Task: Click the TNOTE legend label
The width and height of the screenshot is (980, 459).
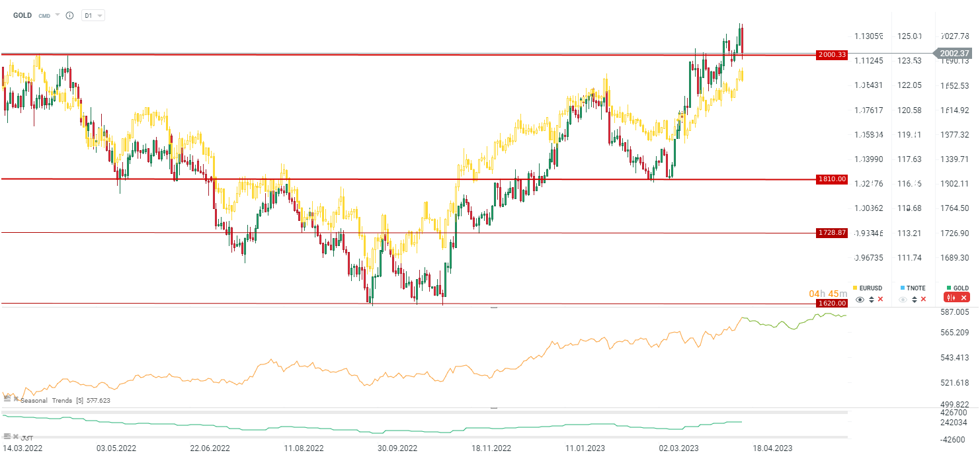Action: (916, 288)
